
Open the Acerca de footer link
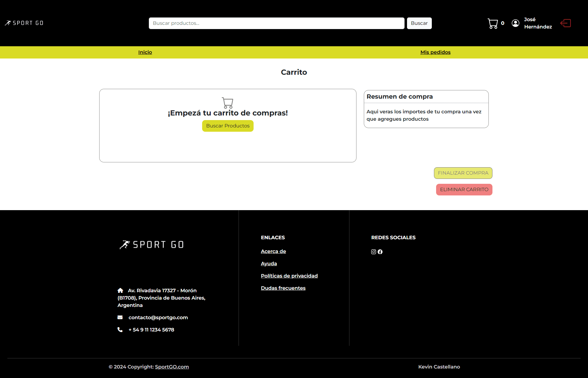[273, 251]
